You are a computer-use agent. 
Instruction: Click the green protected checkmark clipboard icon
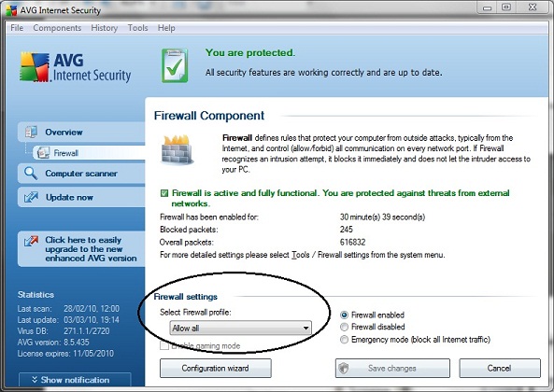pos(175,65)
